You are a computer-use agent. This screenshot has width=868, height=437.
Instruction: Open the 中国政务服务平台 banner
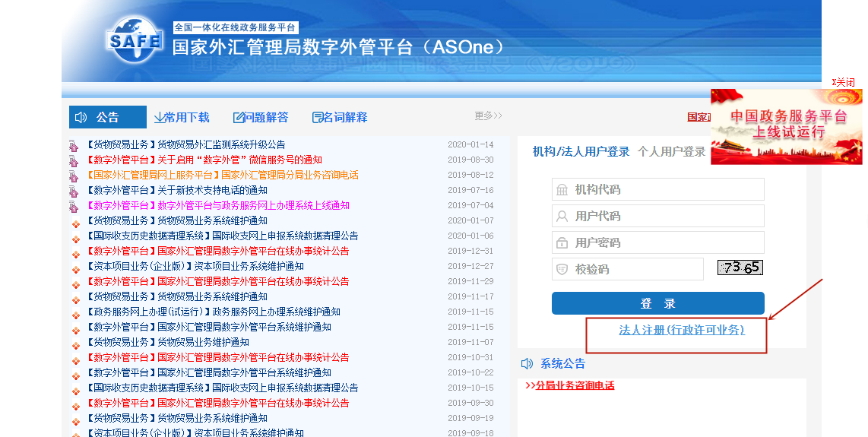pos(787,127)
